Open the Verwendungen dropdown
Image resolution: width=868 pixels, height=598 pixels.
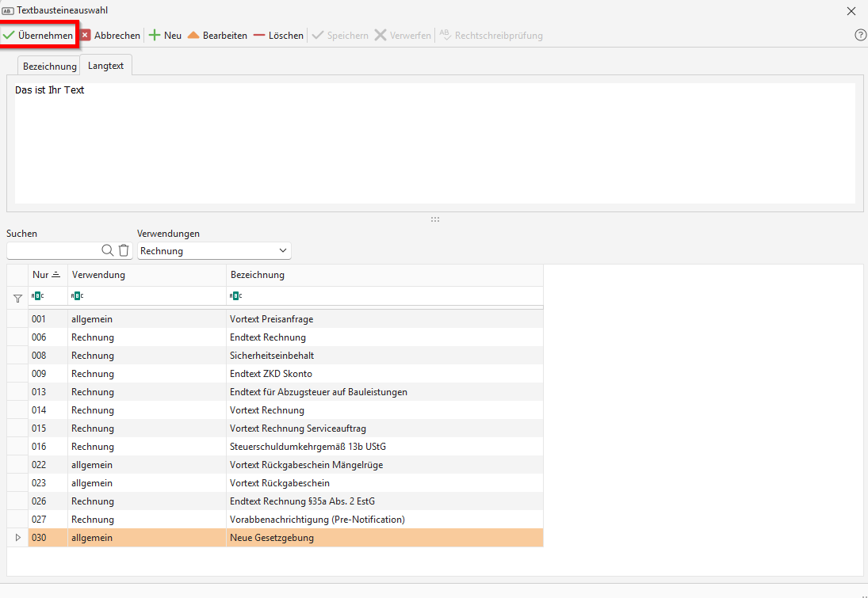214,250
